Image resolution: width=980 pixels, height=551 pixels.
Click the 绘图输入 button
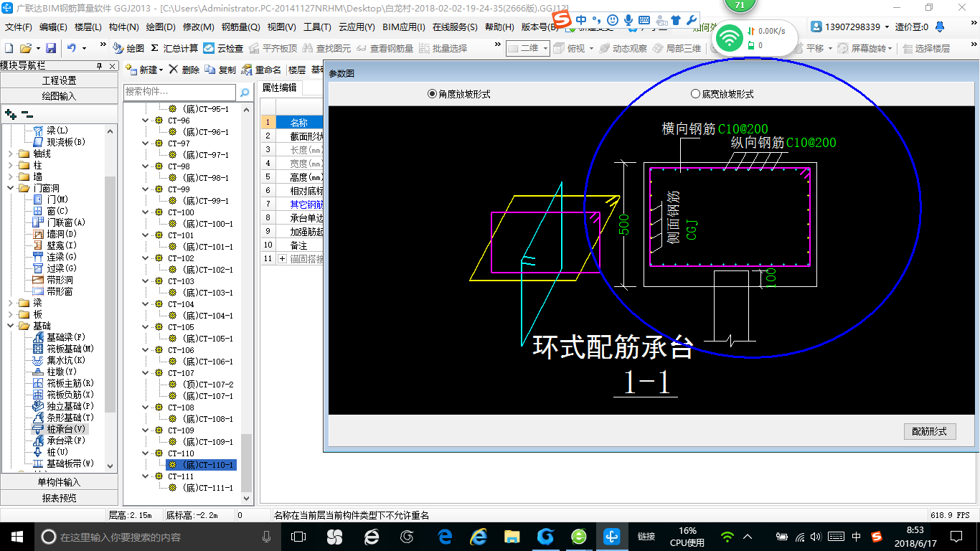pos(59,95)
